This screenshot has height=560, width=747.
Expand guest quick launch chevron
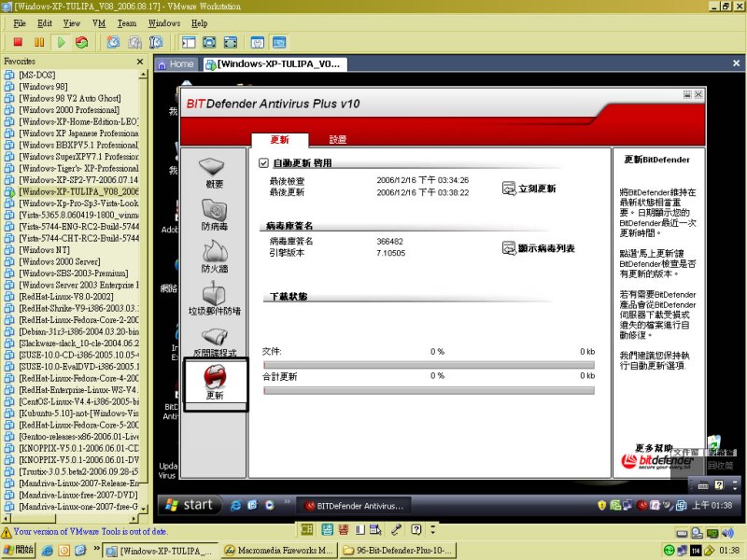287,501
